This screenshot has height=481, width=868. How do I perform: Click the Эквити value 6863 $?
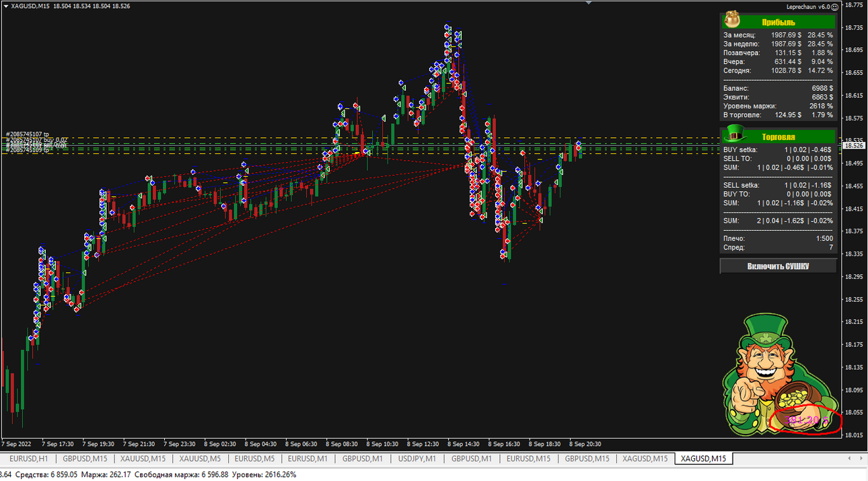tap(822, 97)
